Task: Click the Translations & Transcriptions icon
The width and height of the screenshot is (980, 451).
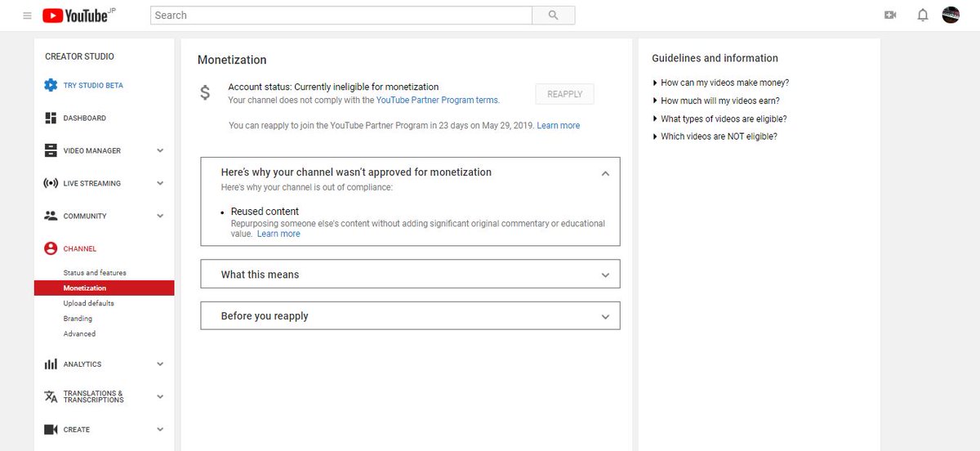Action: [x=51, y=396]
